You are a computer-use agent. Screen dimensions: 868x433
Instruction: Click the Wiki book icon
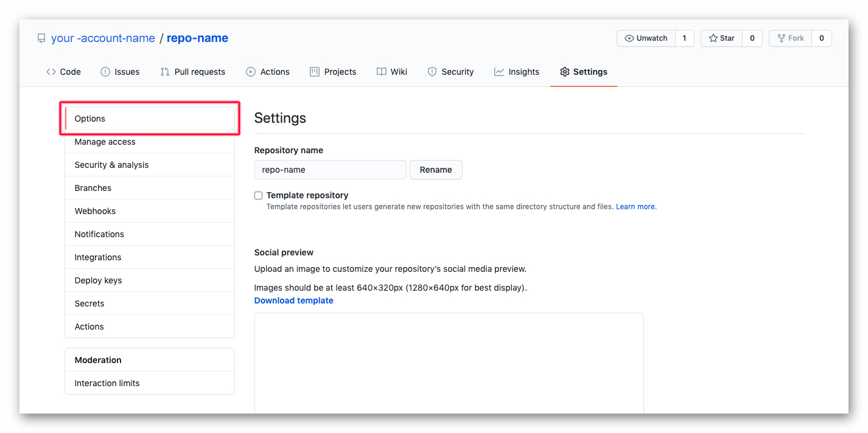pyautogui.click(x=382, y=72)
